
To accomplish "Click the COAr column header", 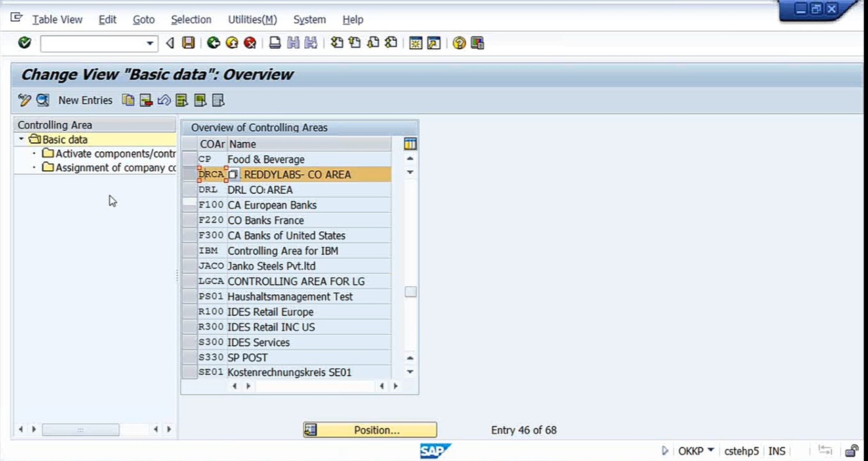I will pos(211,144).
